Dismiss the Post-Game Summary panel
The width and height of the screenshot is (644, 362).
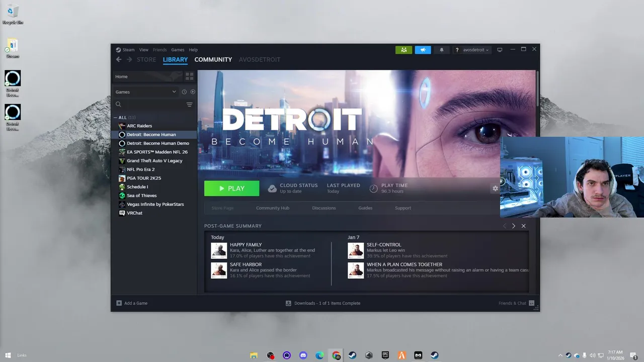523,226
